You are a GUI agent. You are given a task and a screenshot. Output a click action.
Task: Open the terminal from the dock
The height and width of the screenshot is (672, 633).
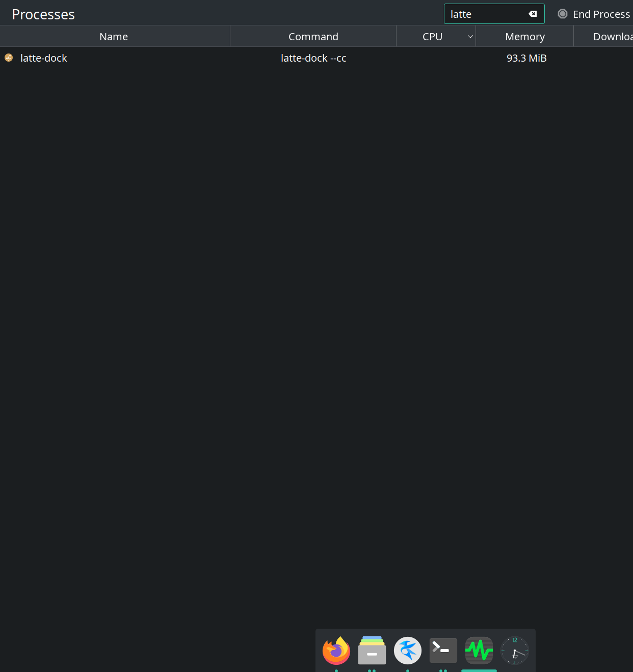[x=443, y=651]
